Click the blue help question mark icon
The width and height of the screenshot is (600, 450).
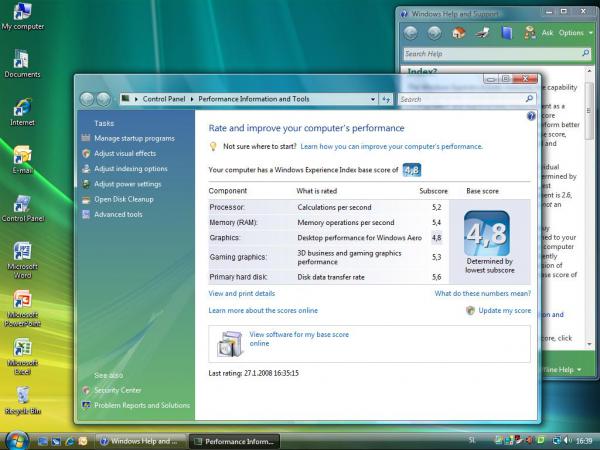(x=531, y=117)
